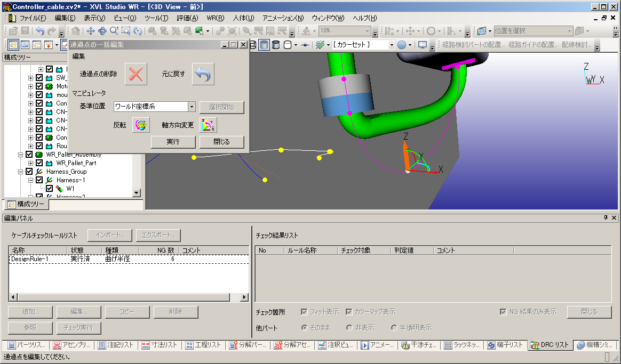Open the 基準位置 ワールド座標系 dropdown

192,107
